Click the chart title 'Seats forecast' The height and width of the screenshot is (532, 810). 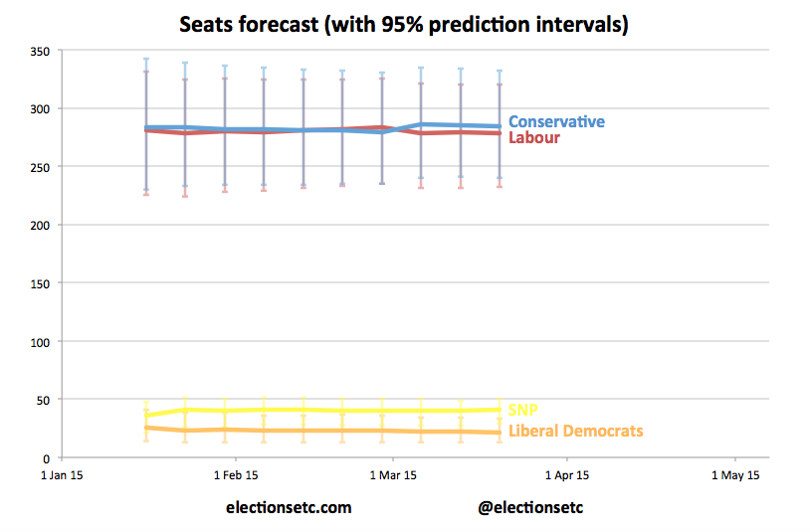403,23
